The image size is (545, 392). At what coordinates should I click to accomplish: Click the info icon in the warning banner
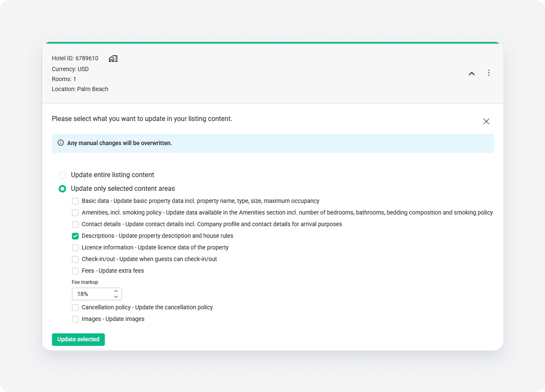(x=61, y=143)
